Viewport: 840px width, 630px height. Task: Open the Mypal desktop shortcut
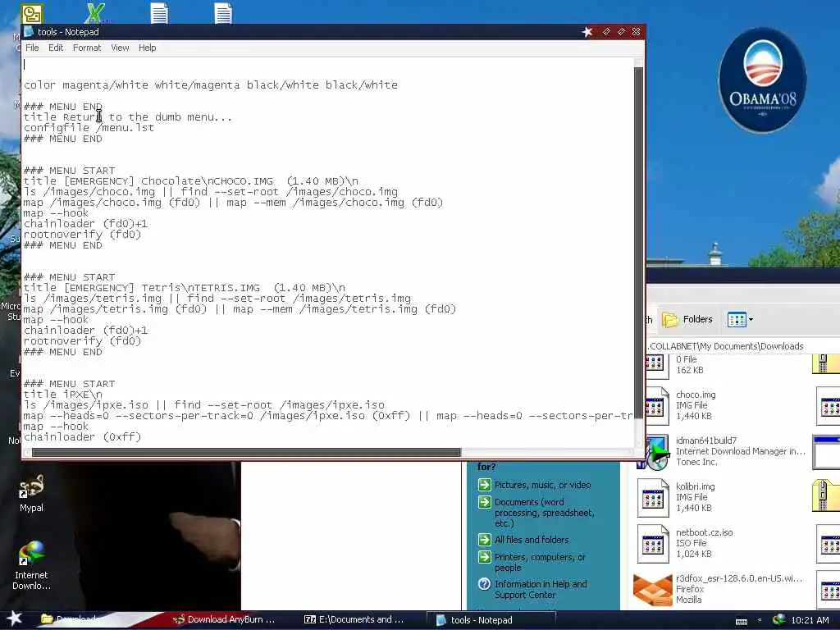coord(31,493)
